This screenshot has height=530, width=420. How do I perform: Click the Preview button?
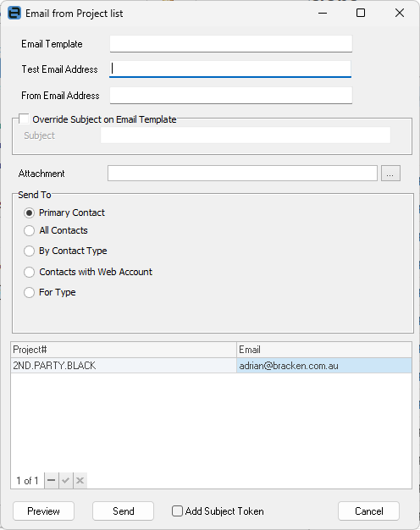[44, 511]
